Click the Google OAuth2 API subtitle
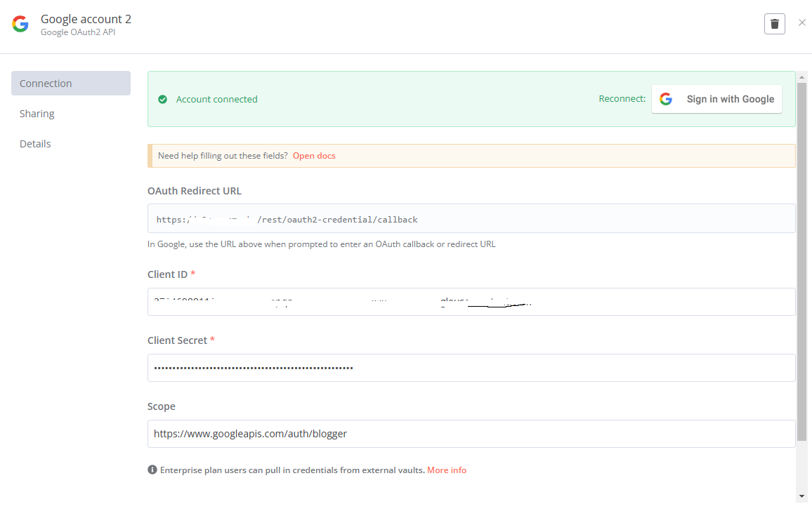This screenshot has width=812, height=511. (78, 32)
